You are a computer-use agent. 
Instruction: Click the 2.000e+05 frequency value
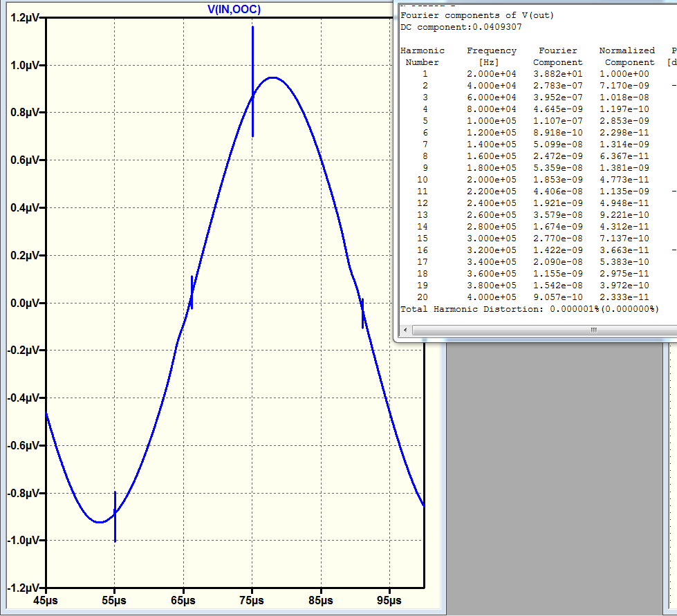click(492, 180)
